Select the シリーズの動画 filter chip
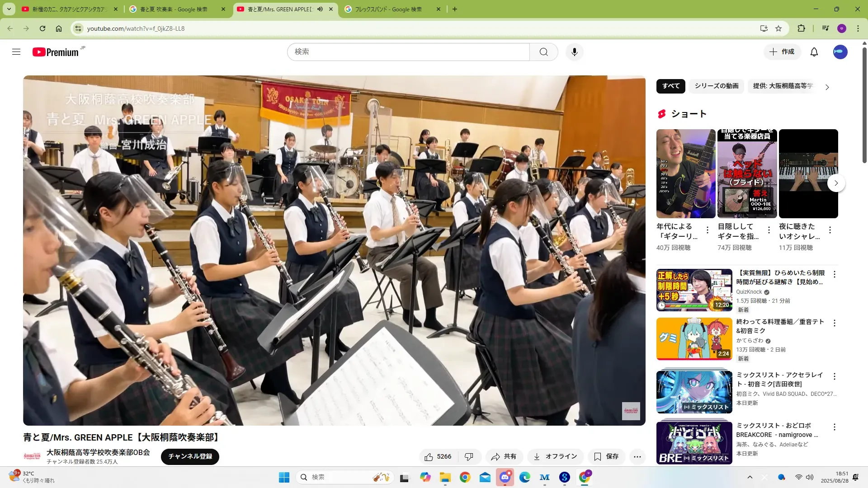 point(716,86)
